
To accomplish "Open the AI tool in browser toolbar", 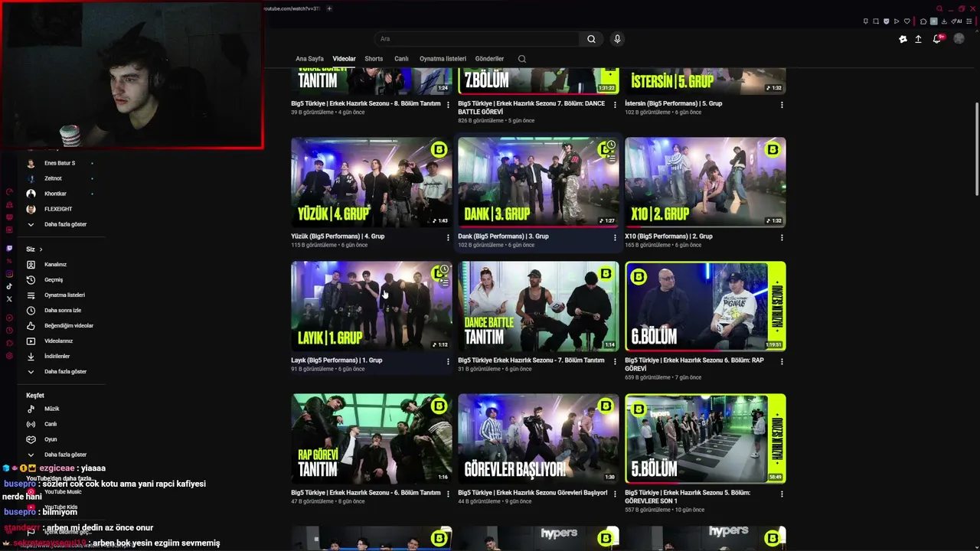I will [x=957, y=21].
